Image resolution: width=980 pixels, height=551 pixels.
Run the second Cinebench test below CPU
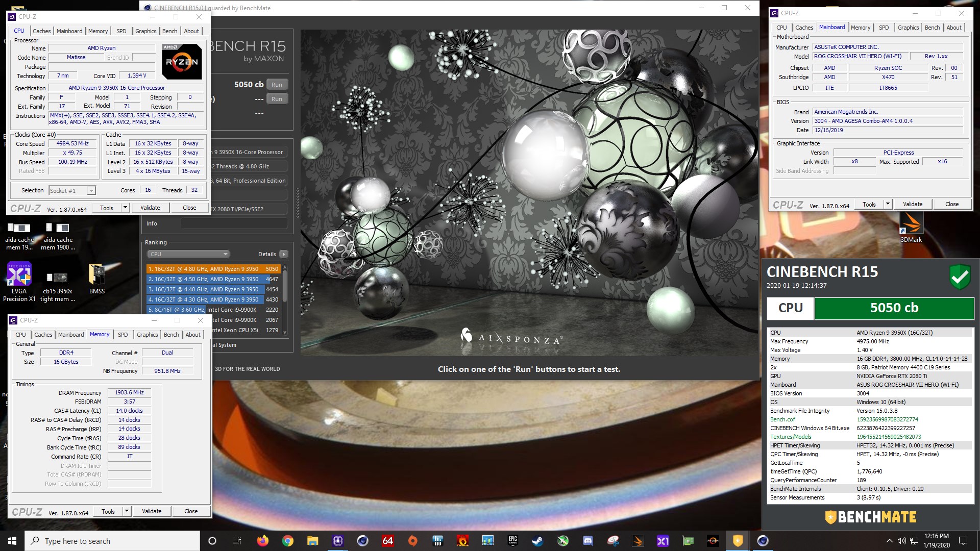tap(277, 99)
